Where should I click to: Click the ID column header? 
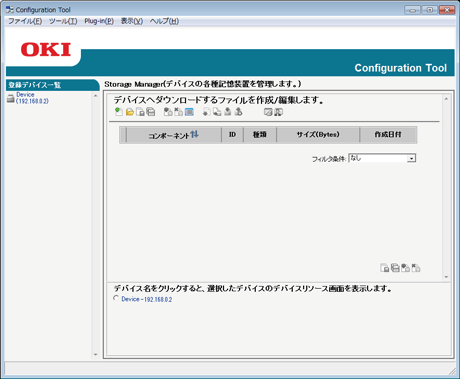[232, 135]
